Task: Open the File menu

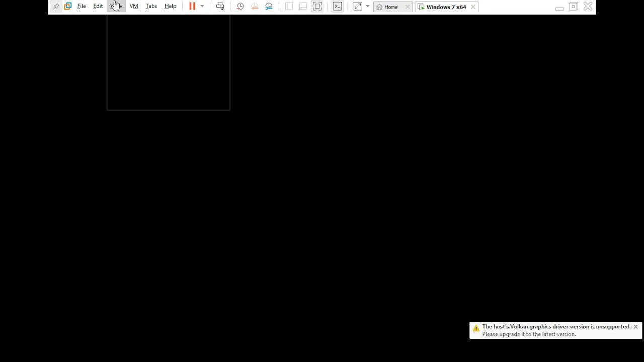Action: pyautogui.click(x=82, y=7)
